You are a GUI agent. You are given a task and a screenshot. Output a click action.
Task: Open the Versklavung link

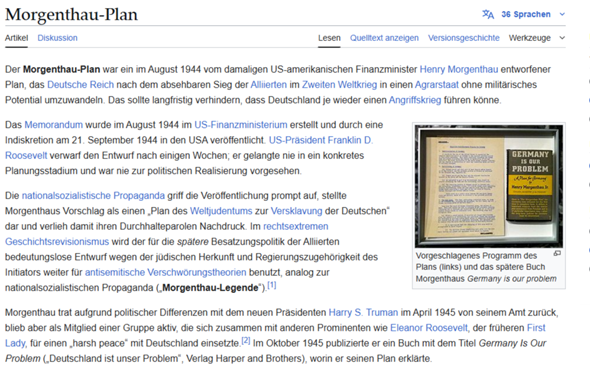296,211
